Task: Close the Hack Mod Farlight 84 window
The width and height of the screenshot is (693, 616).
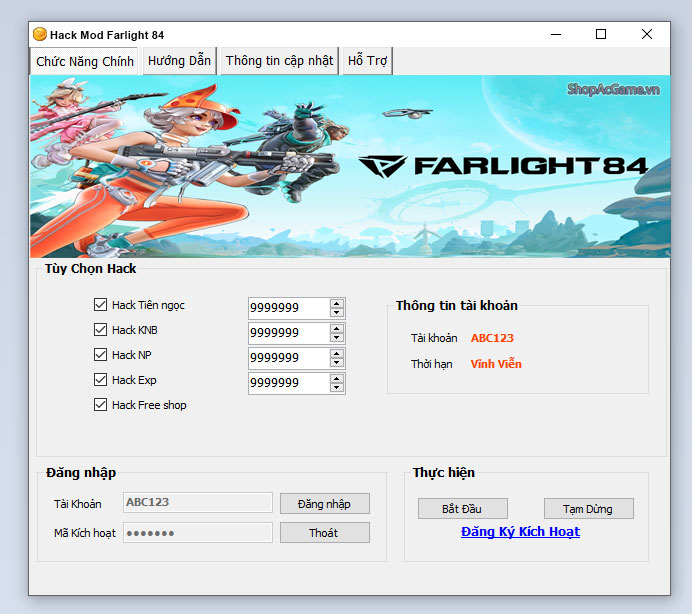Action: point(647,34)
